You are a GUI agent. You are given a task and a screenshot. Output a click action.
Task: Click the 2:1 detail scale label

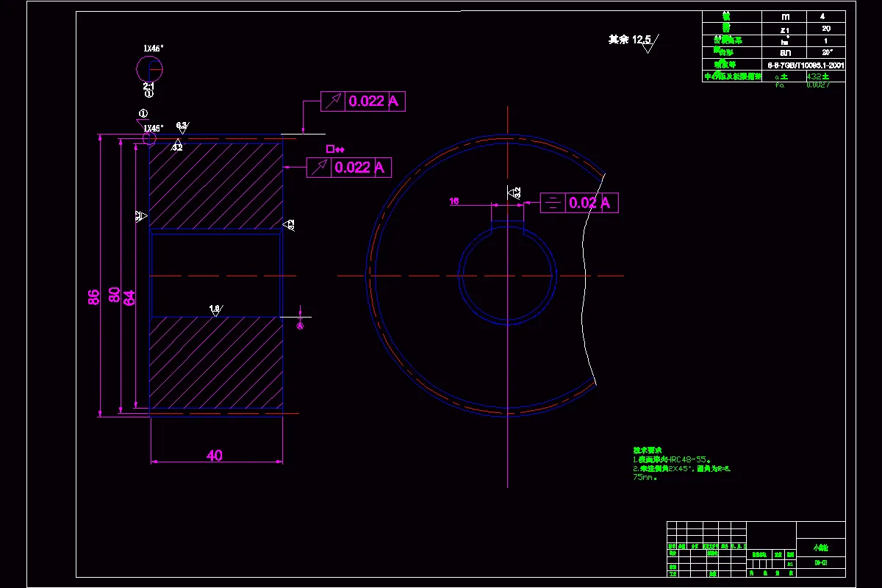pyautogui.click(x=148, y=86)
